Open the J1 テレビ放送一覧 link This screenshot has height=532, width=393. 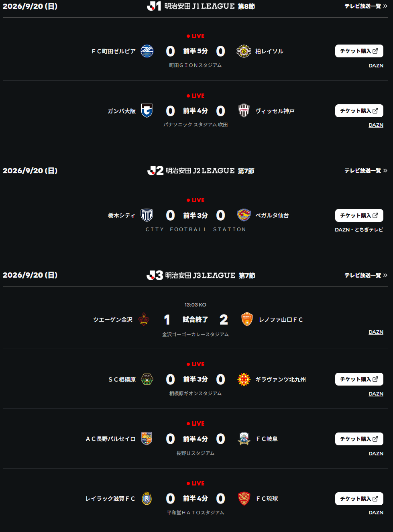[366, 6]
